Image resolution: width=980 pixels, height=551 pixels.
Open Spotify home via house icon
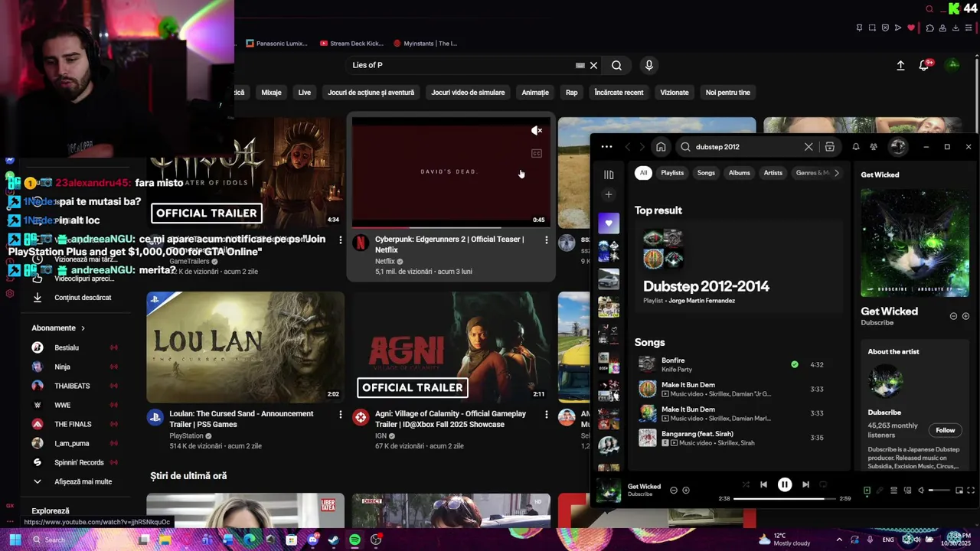[661, 147]
